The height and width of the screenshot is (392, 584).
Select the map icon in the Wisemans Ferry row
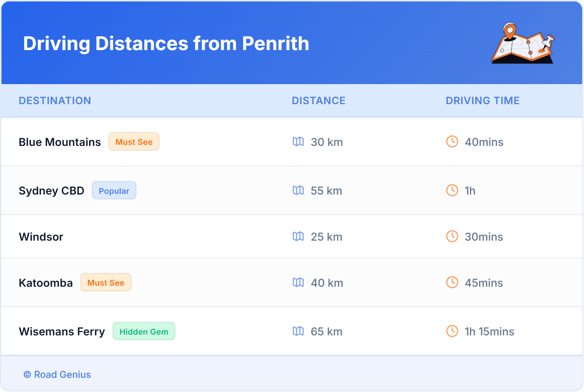point(299,331)
